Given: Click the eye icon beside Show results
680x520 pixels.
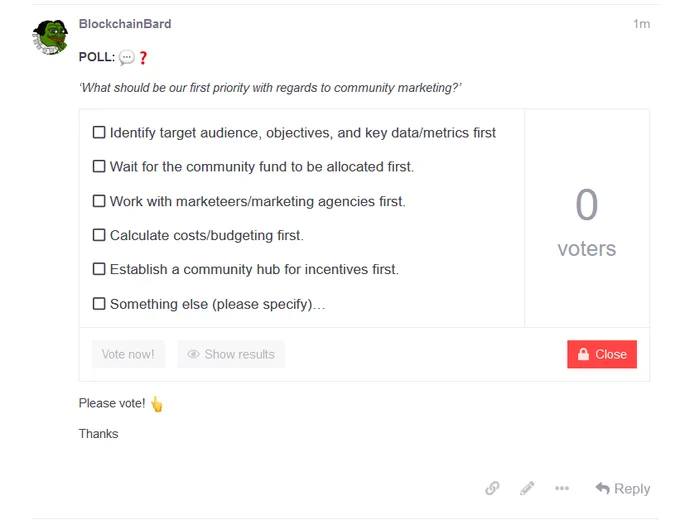Looking at the screenshot, I should [193, 354].
